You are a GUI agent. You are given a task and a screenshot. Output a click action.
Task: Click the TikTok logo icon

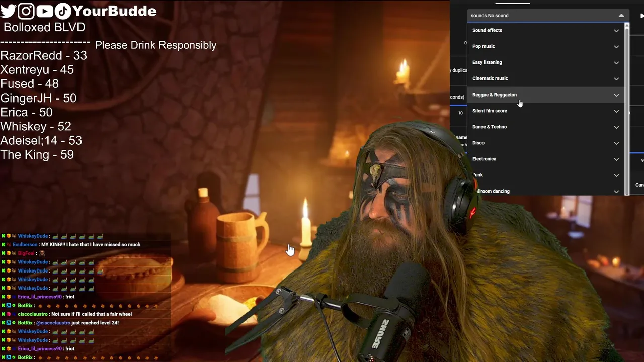click(x=62, y=10)
